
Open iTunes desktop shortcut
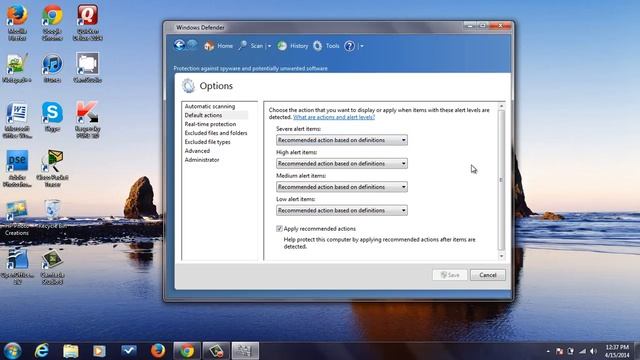[x=52, y=69]
